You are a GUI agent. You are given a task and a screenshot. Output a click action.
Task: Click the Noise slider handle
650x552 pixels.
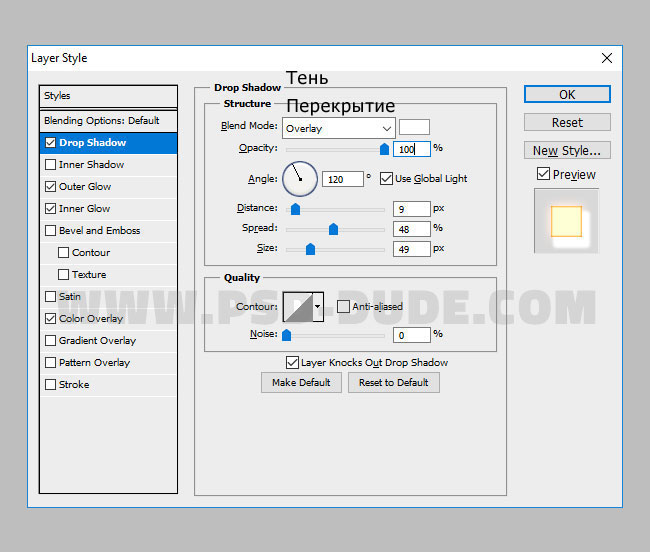[286, 334]
